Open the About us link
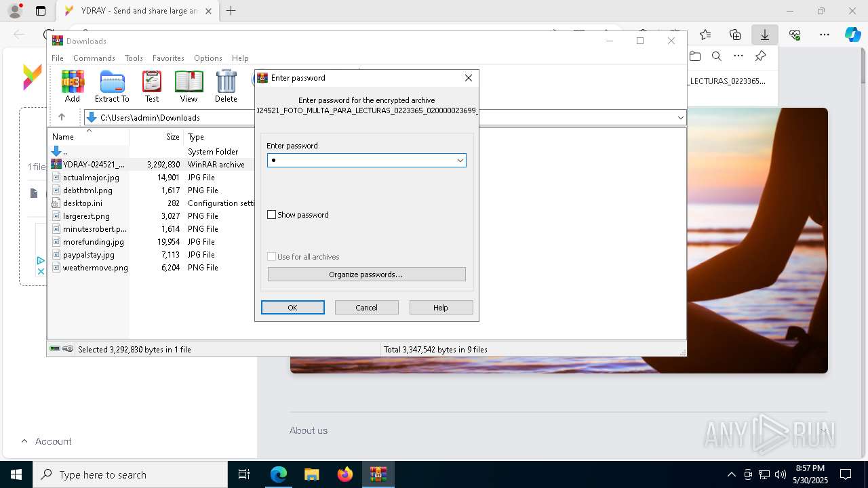Image resolution: width=868 pixels, height=488 pixels. (309, 430)
